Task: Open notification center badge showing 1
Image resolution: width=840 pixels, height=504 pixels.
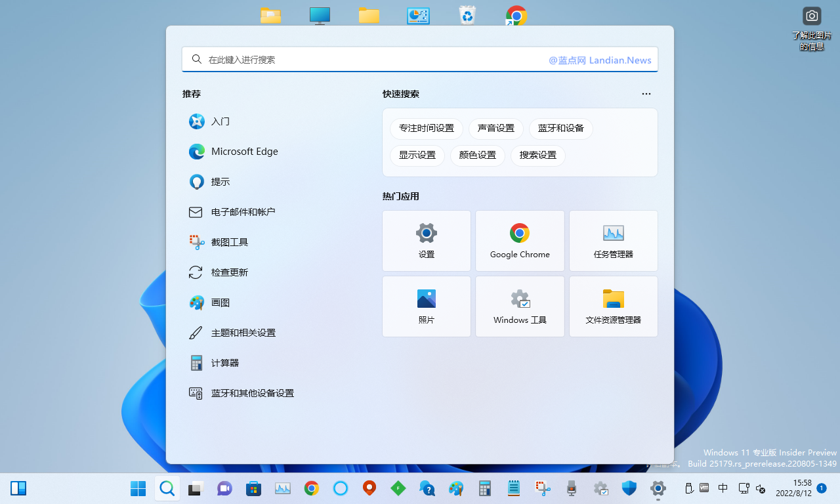Action: pos(822,488)
